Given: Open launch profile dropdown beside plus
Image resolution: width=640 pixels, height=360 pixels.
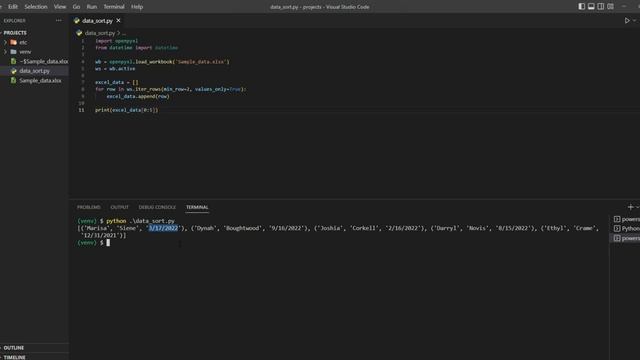Looking at the screenshot, I should (x=637, y=207).
